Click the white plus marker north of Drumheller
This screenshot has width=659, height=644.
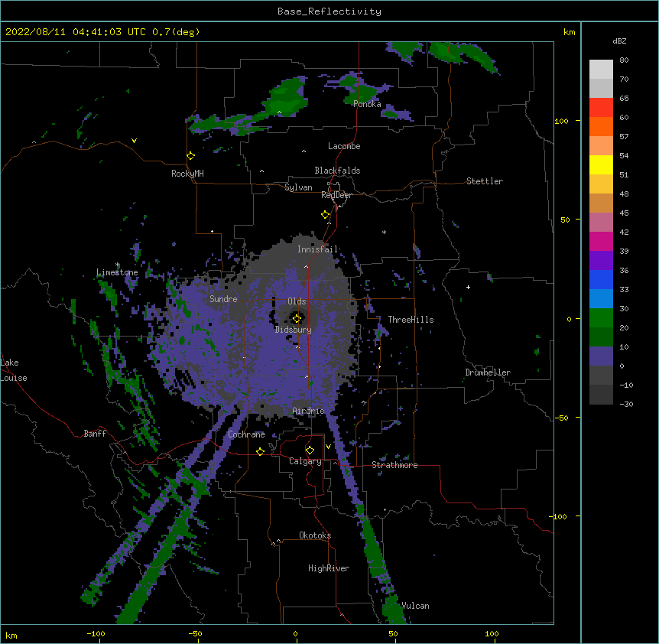coord(468,287)
